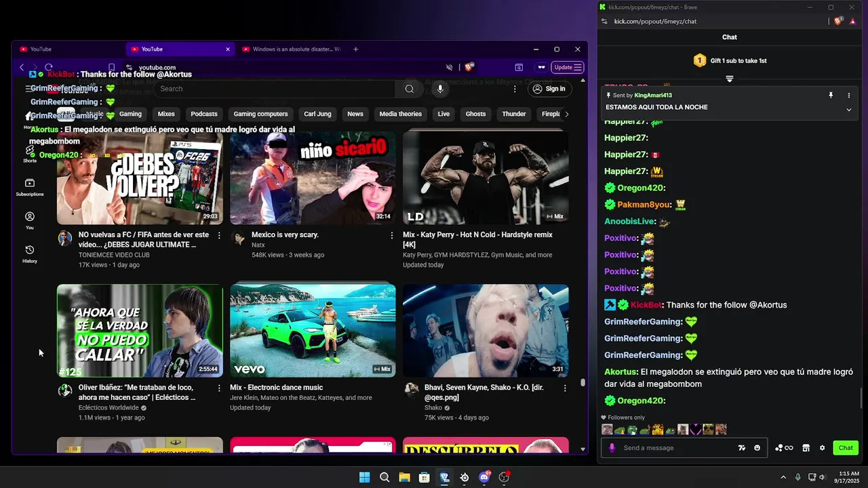The width and height of the screenshot is (868, 488).
Task: Select Gaming category chip
Action: coord(130,114)
